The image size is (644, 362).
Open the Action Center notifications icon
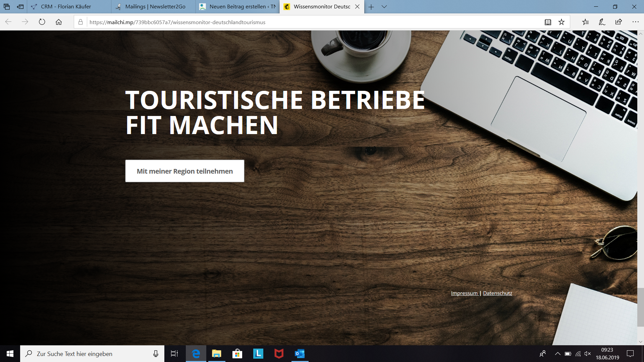[630, 354]
